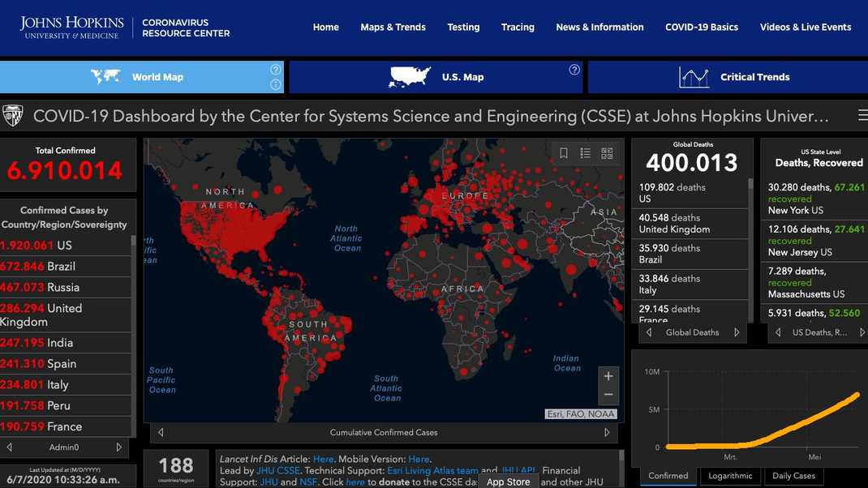Click the Johns Hopkins University & Medicine logo

pos(72,28)
